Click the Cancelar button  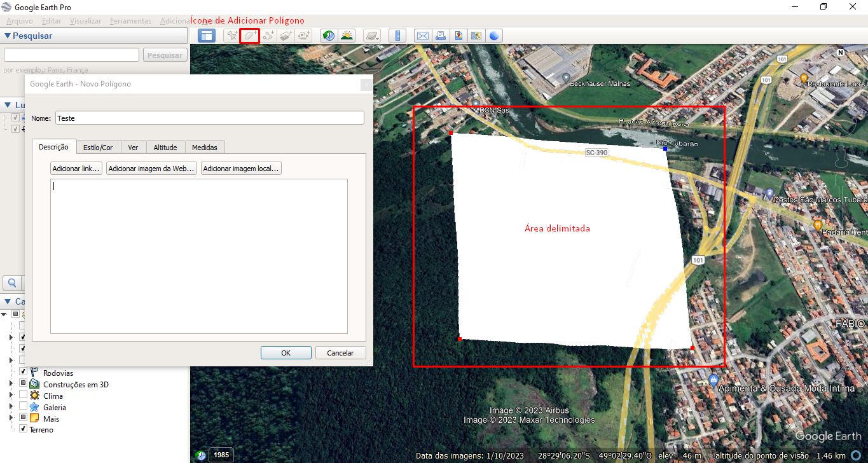[340, 352]
